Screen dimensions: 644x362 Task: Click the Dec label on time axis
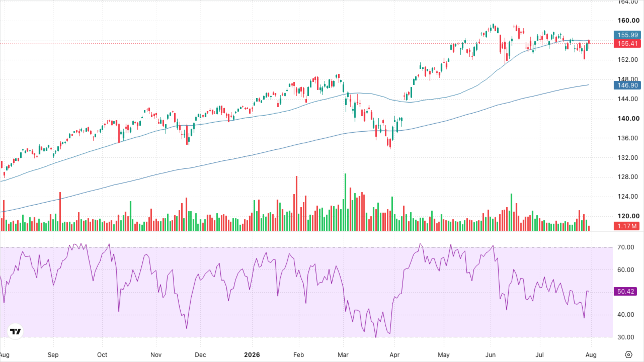(200, 355)
